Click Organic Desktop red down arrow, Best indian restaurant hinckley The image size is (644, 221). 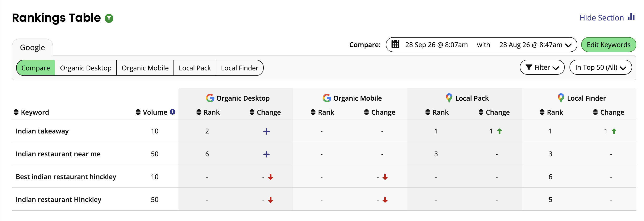[271, 177]
